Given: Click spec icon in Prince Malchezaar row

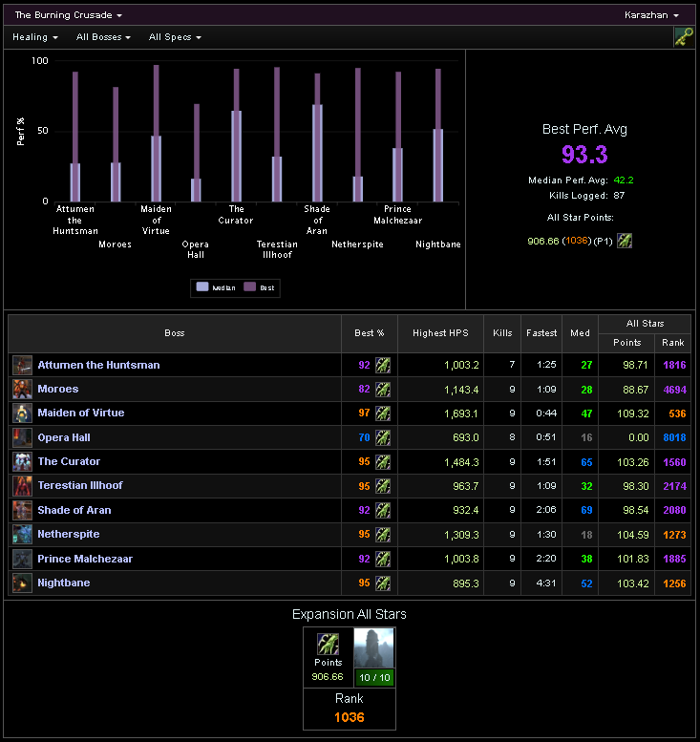Looking at the screenshot, I should 383,559.
